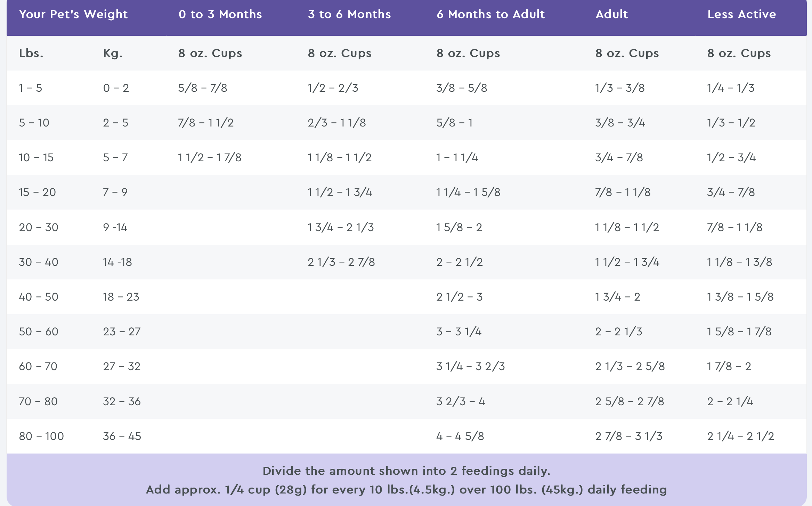Image resolution: width=812 pixels, height=506 pixels.
Task: Click the "3 – 3 1/4" cups cell
Action: pyautogui.click(x=459, y=332)
